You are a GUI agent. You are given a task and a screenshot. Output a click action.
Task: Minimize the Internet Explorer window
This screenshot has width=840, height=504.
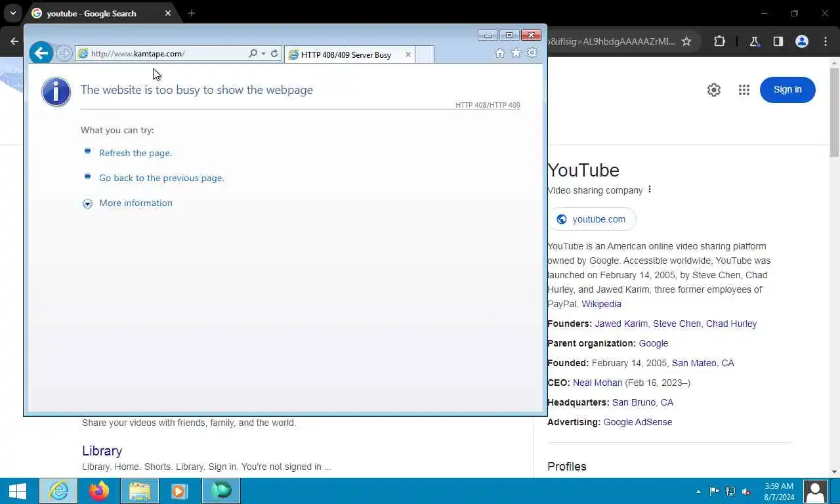click(488, 35)
